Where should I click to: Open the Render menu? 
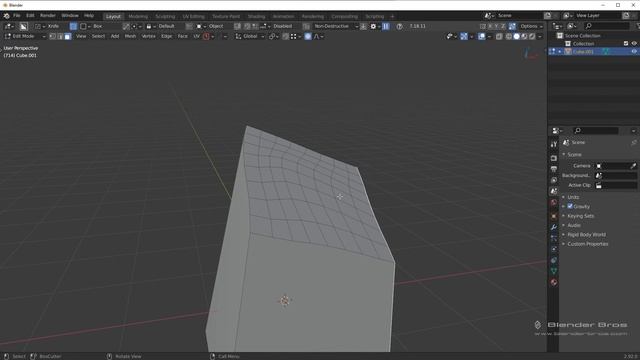coord(47,16)
